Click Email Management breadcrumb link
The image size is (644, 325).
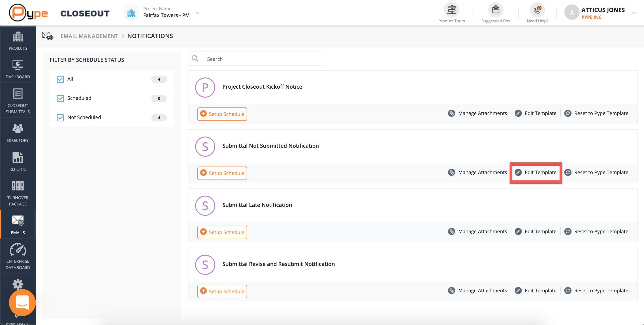click(89, 36)
